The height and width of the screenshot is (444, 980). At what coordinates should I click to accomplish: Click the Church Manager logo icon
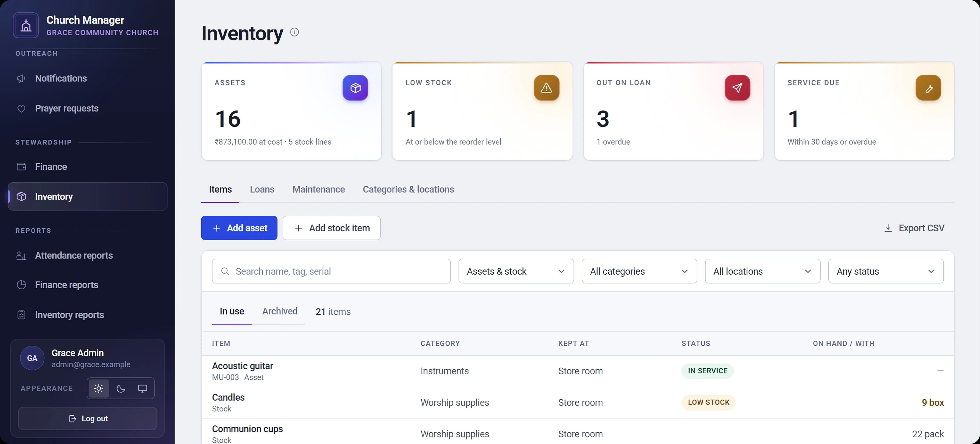26,26
